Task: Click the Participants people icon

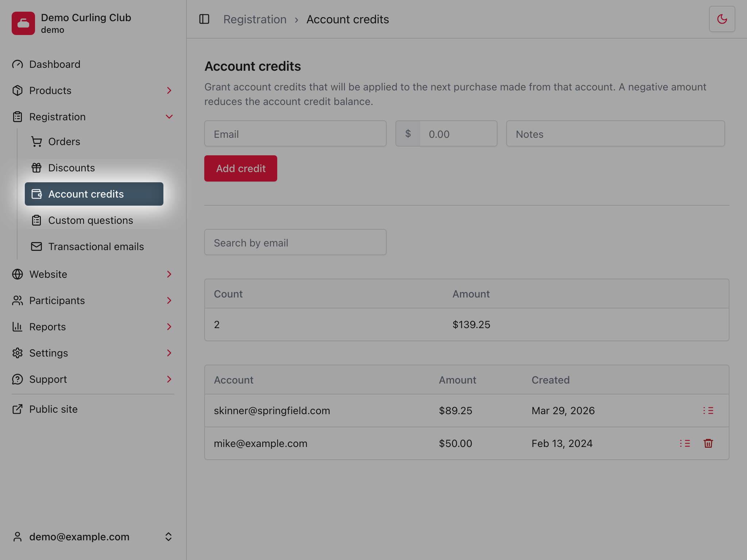Action: click(18, 300)
